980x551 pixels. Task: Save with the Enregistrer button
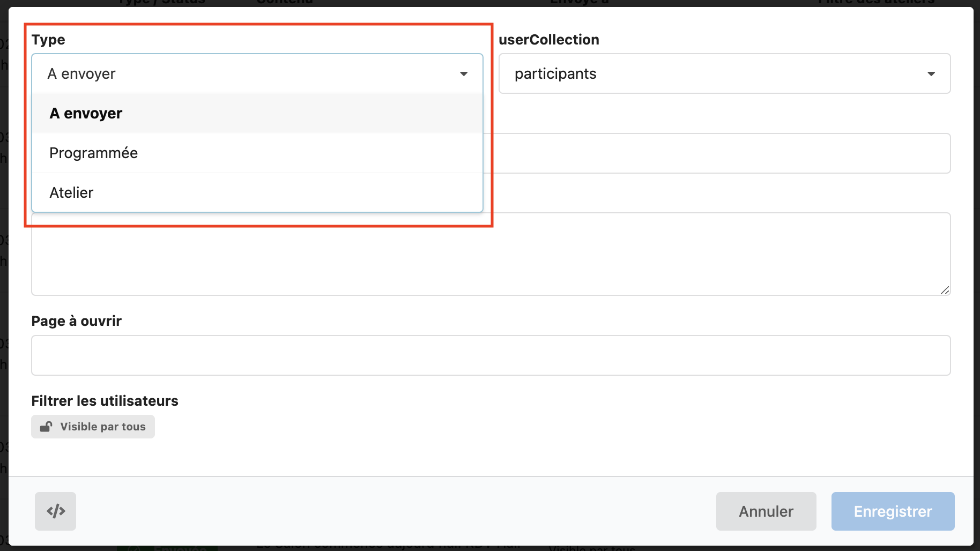point(893,511)
